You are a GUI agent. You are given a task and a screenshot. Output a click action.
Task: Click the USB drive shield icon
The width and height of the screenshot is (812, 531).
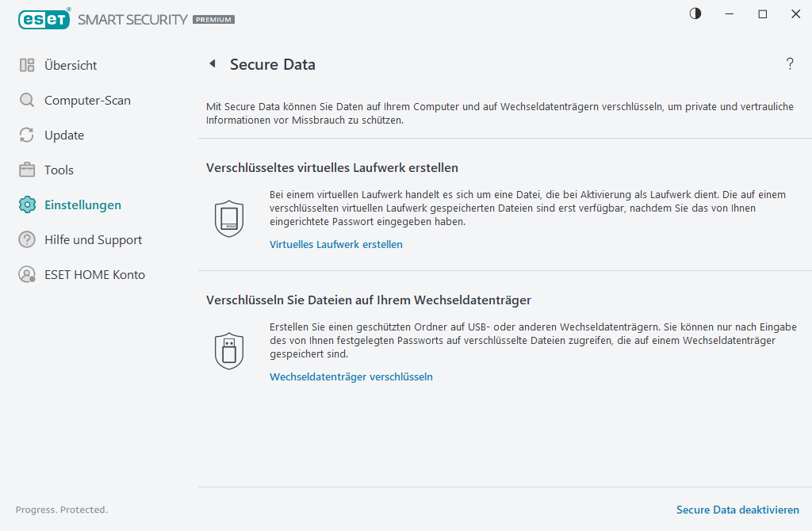pos(229,350)
